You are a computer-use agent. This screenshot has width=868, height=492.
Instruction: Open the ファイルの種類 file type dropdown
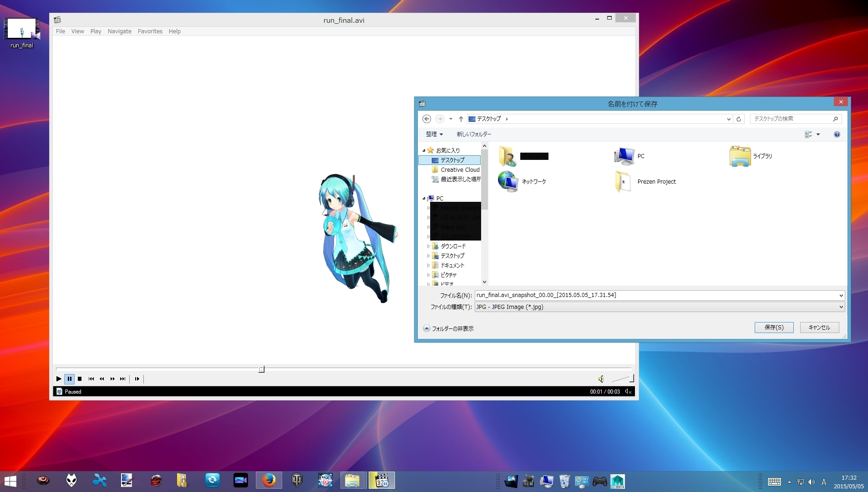[x=660, y=307]
